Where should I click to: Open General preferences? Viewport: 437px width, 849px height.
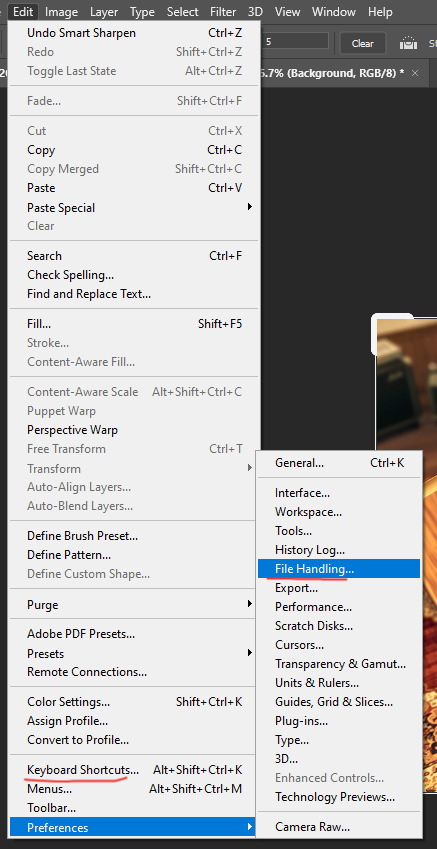coord(339,463)
